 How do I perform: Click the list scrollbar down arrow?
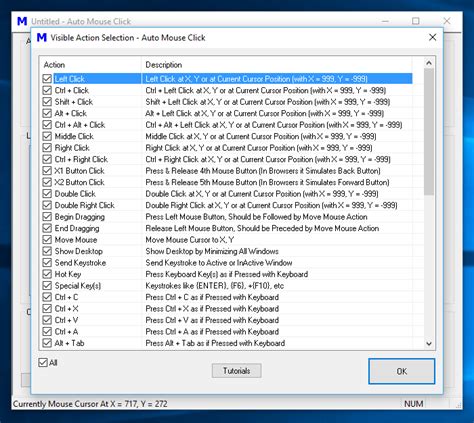click(429, 343)
